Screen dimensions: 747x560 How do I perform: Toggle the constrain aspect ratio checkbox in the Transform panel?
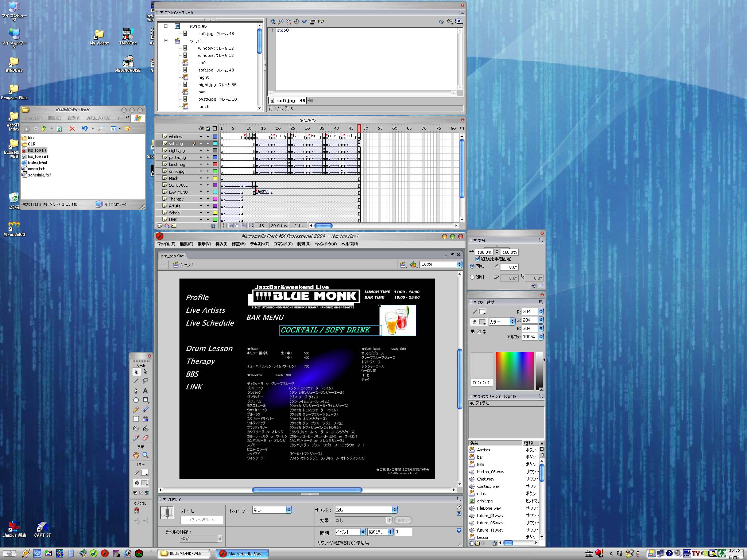(477, 259)
